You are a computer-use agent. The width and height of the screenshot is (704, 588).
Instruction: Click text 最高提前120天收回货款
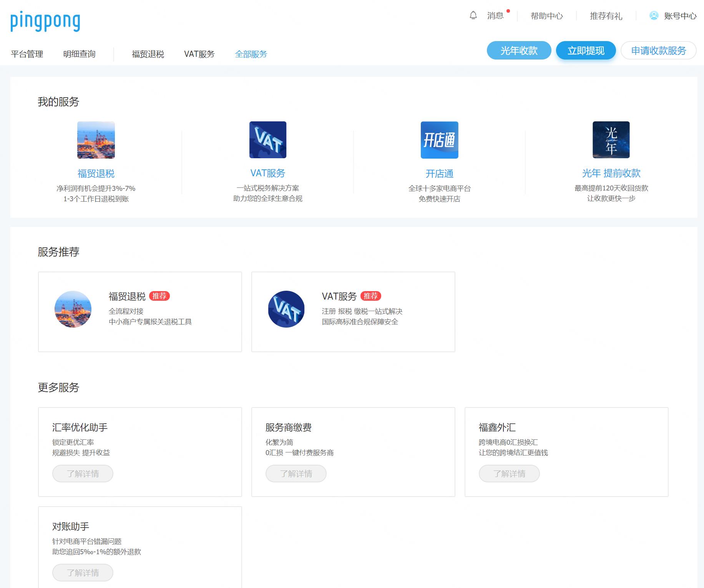click(611, 188)
